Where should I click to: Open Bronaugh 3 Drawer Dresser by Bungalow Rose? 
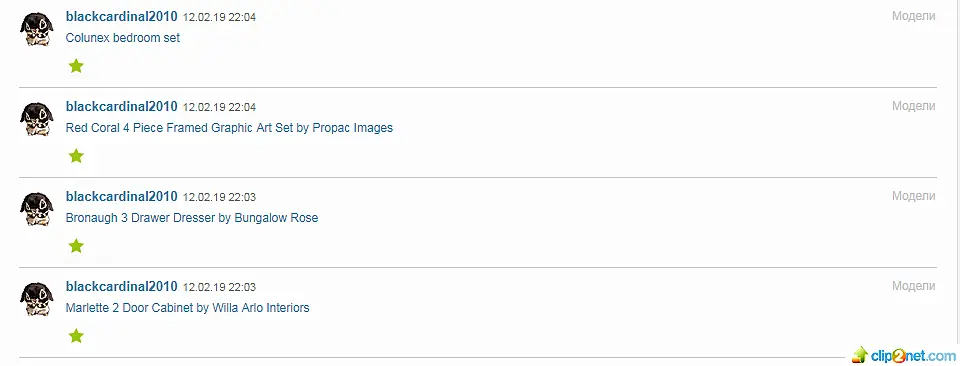tap(192, 218)
